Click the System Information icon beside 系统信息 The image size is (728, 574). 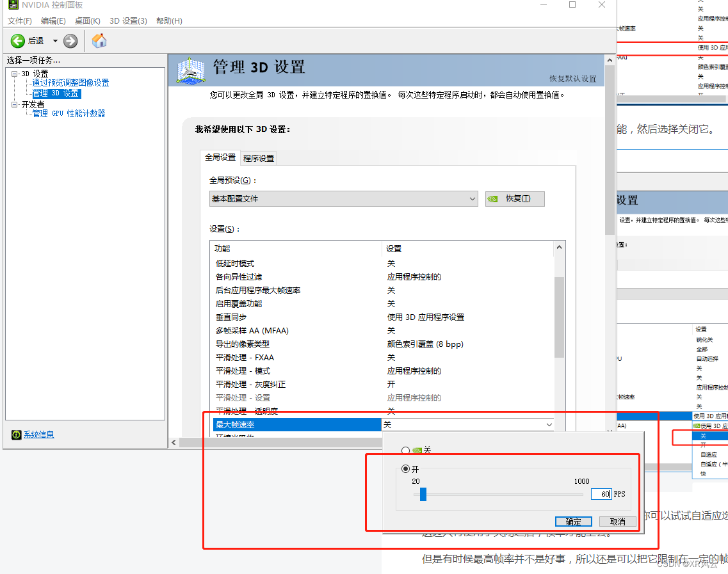pyautogui.click(x=16, y=434)
